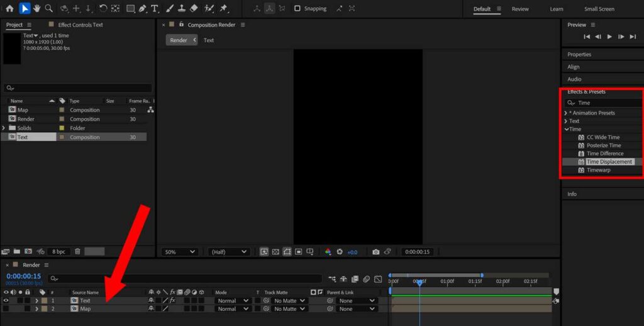The width and height of the screenshot is (644, 326).
Task: Toggle Region of Interest in viewer
Action: tap(299, 252)
